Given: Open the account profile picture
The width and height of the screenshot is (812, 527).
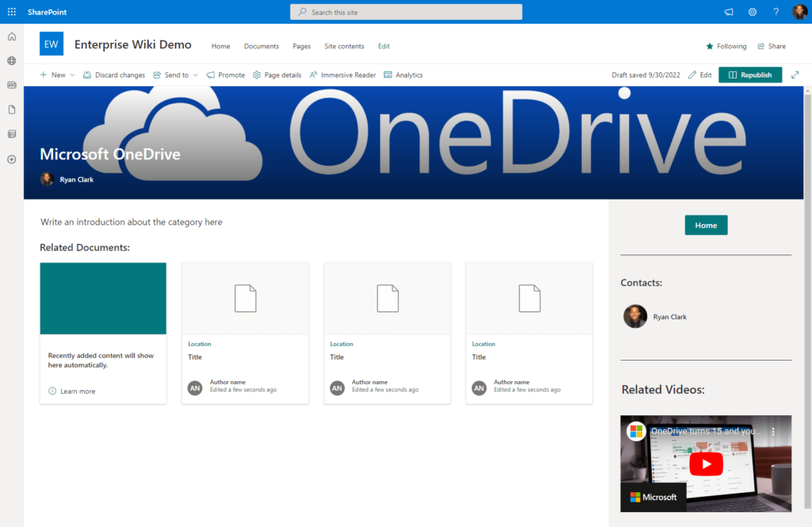Looking at the screenshot, I should click(x=799, y=11).
